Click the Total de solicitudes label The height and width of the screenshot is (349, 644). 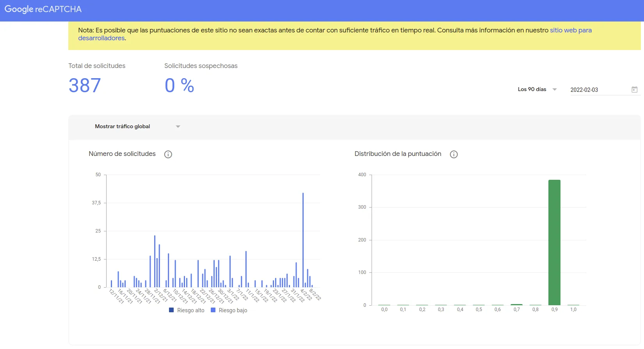(x=97, y=66)
